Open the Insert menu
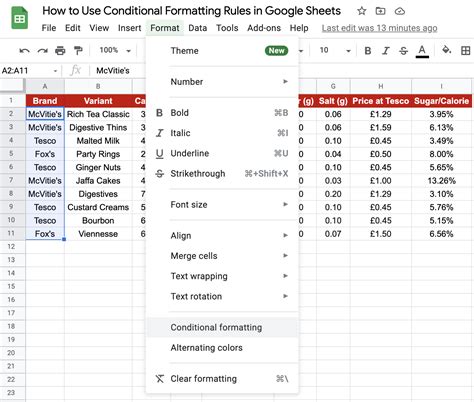The height and width of the screenshot is (402, 474). (x=129, y=28)
